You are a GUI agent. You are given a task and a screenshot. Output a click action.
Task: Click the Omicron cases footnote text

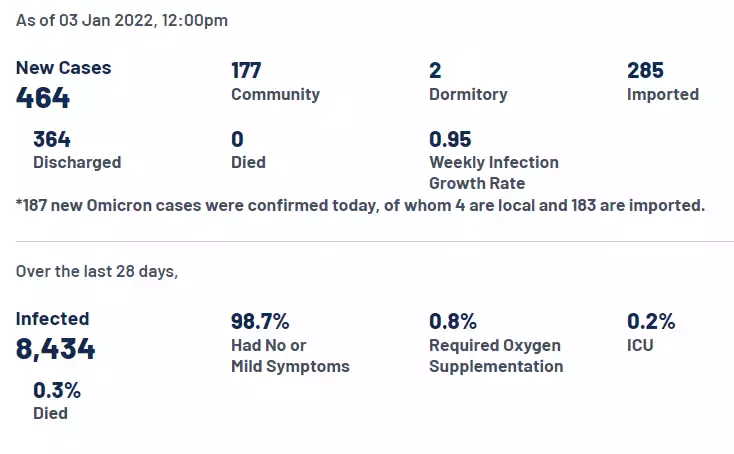click(360, 206)
